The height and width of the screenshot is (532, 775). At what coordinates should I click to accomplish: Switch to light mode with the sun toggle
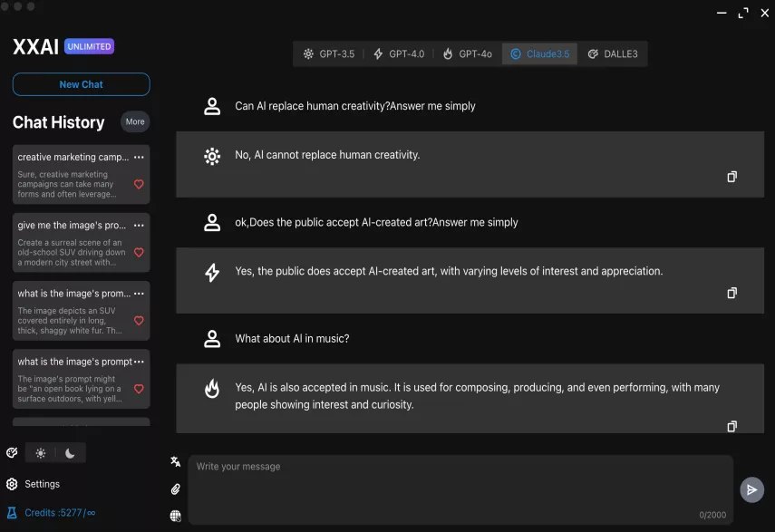click(41, 452)
